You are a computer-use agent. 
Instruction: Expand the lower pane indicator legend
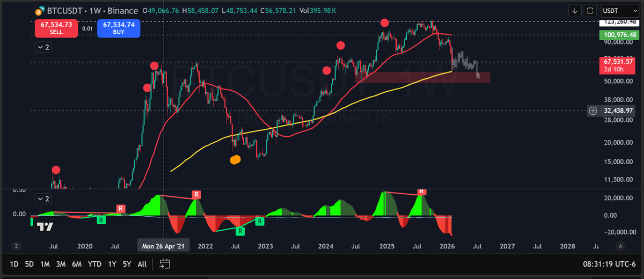(43, 199)
